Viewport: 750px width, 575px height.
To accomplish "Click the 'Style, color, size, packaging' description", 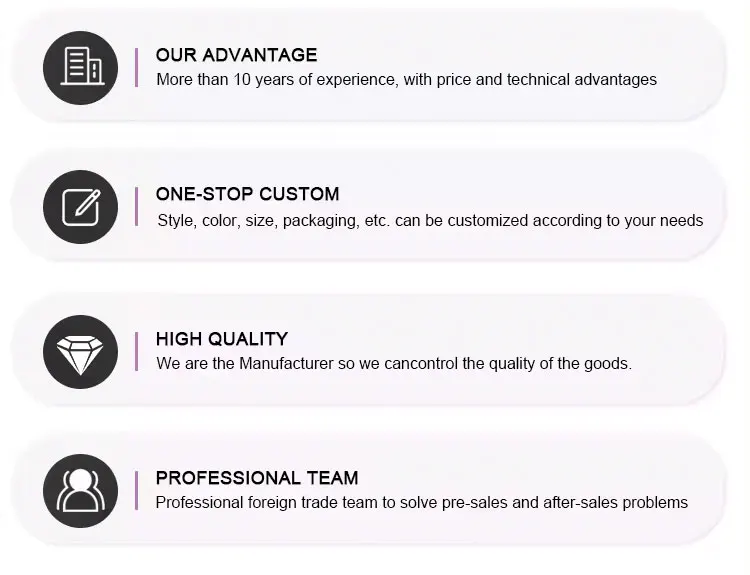I will [430, 220].
